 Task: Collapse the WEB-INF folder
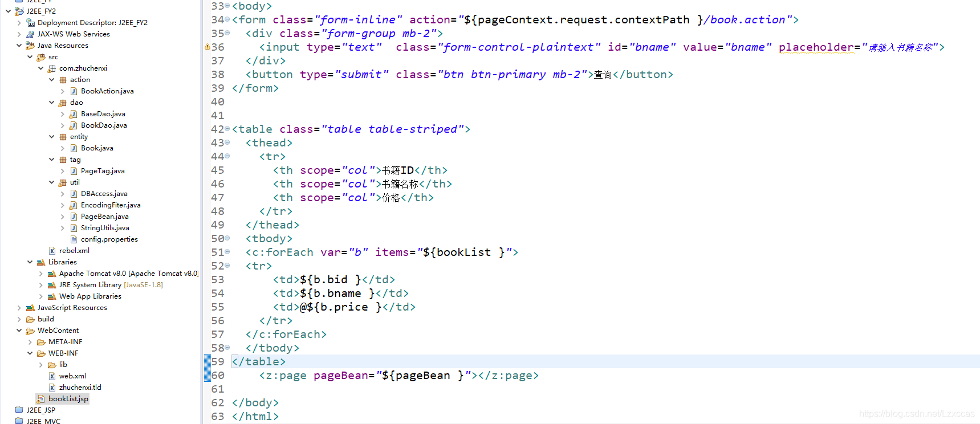click(30, 353)
